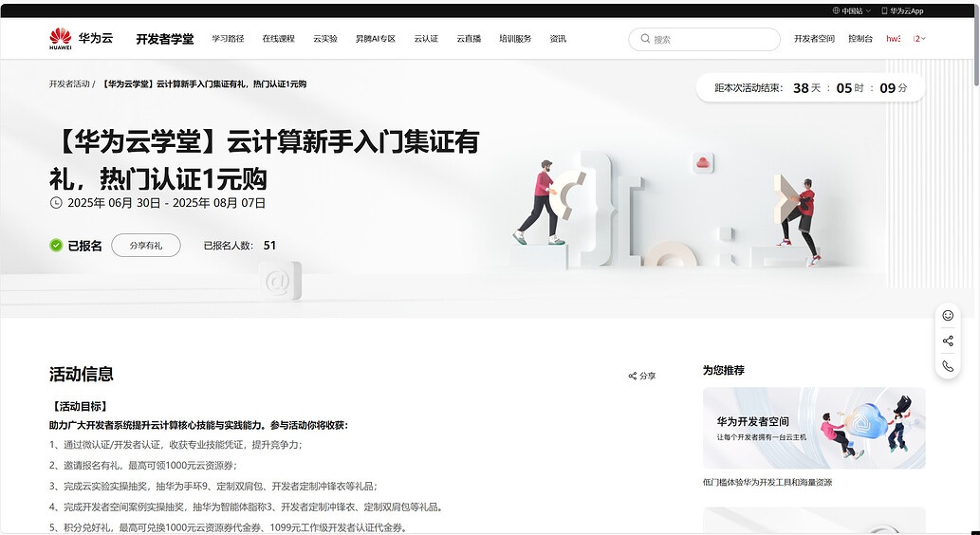
Task: Open 云直播 navigation item
Action: coord(469,39)
